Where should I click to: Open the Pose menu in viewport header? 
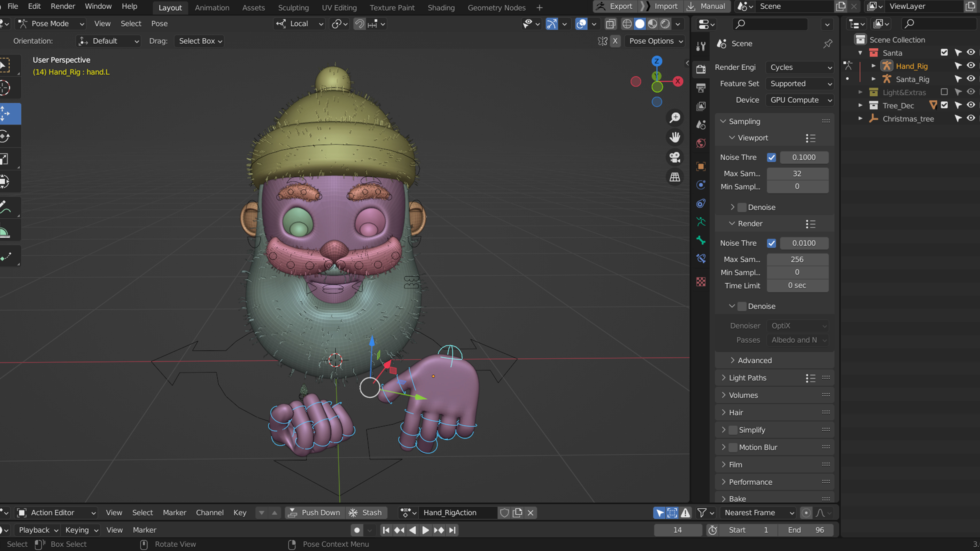tap(159, 24)
